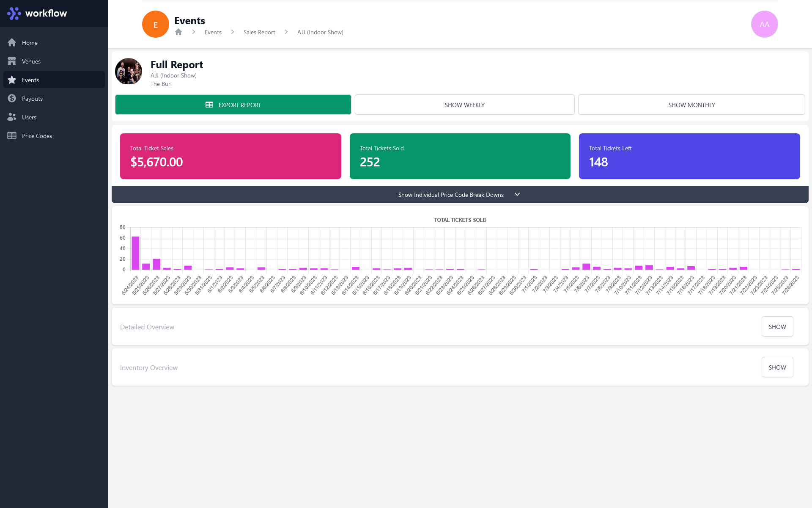Click the Export Report button
Image resolution: width=812 pixels, height=508 pixels.
tap(233, 105)
